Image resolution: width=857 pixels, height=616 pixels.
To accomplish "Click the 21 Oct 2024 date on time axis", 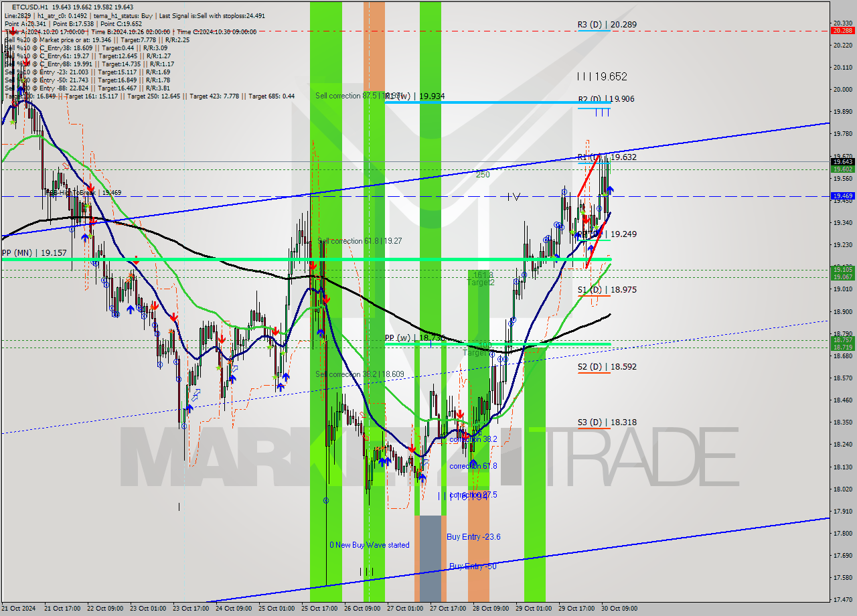I will (x=18, y=609).
